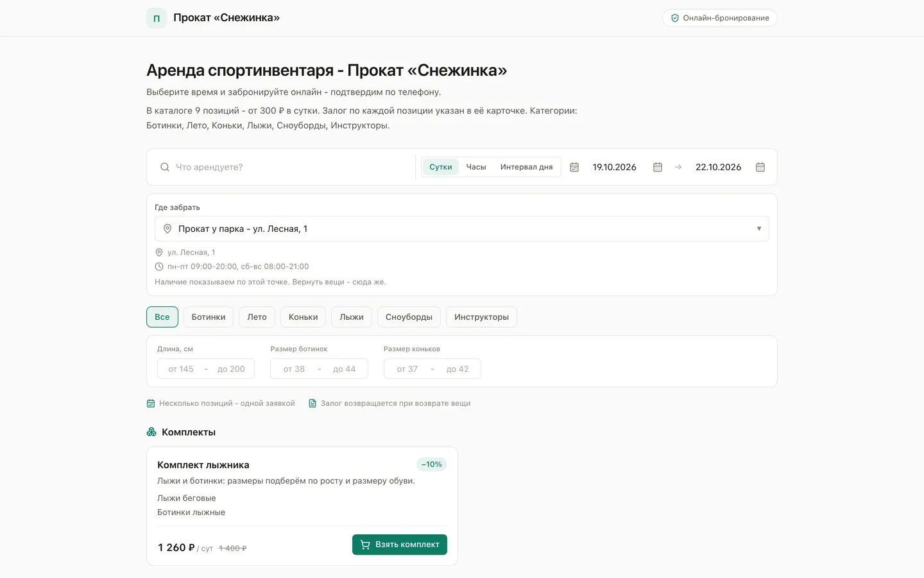Image resolution: width=924 pixels, height=578 pixels.
Task: Click map pin icon in pickup dropdown
Action: [x=167, y=229]
